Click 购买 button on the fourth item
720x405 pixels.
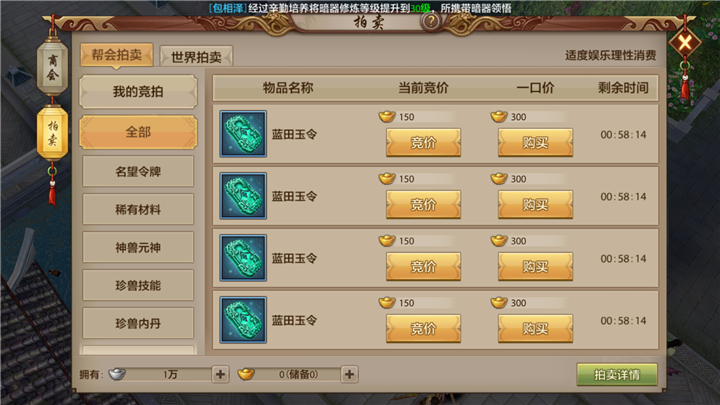[x=535, y=328]
